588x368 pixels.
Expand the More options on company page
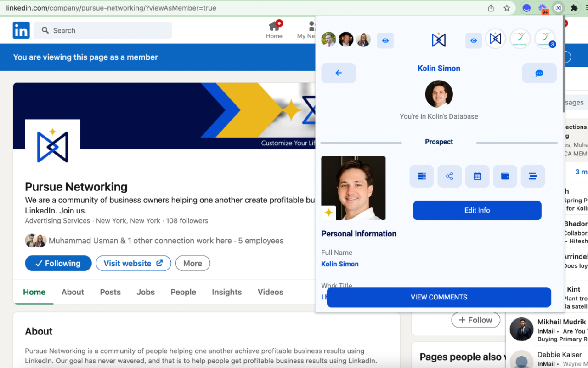[192, 263]
